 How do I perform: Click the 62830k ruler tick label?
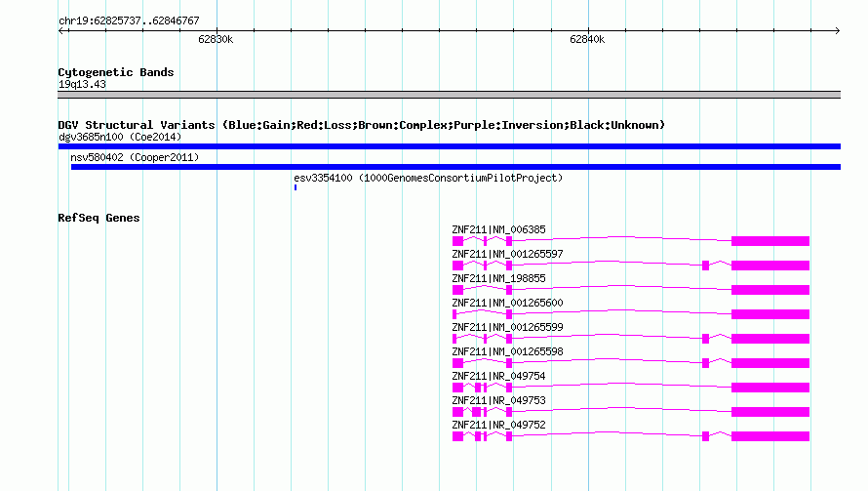coord(216,39)
